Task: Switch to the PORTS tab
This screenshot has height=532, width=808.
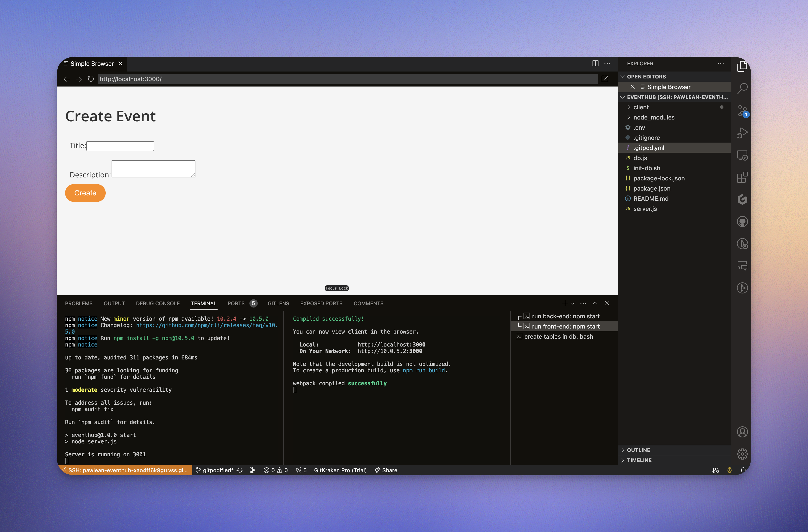Action: (236, 304)
